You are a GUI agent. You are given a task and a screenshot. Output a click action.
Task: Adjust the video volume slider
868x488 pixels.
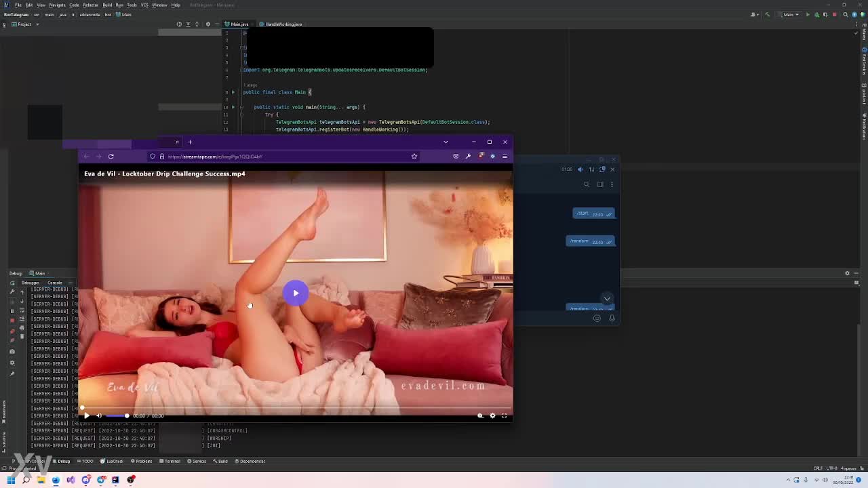117,415
